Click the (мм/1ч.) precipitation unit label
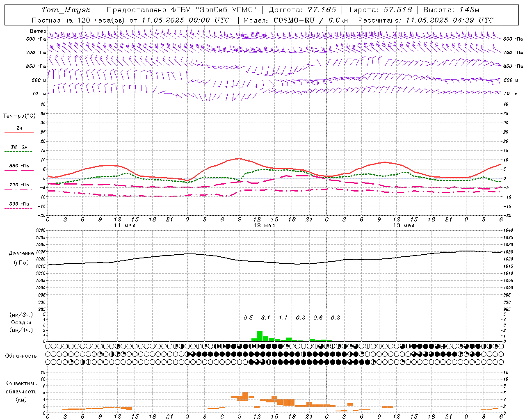This screenshot has height=420, width=525. point(21,330)
